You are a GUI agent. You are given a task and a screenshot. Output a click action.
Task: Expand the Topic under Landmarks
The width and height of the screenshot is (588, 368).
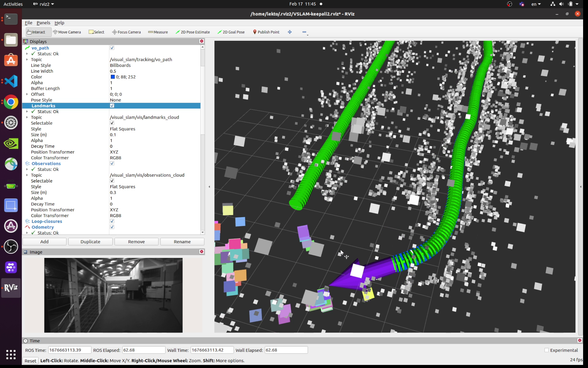click(27, 117)
